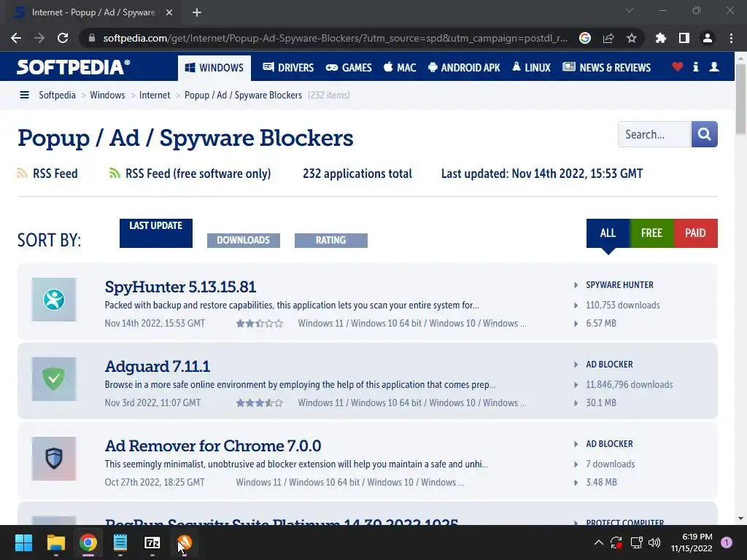Image resolution: width=747 pixels, height=560 pixels.
Task: Click Internet breadcrumb link
Action: click(x=155, y=96)
